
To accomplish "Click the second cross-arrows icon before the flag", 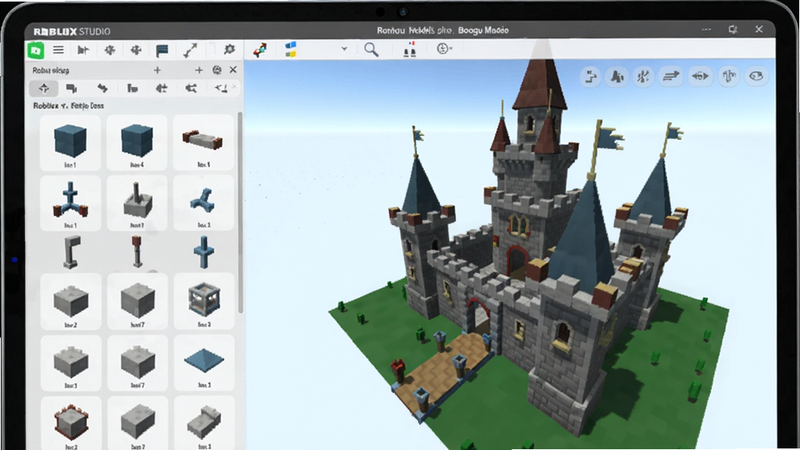I will 136,50.
